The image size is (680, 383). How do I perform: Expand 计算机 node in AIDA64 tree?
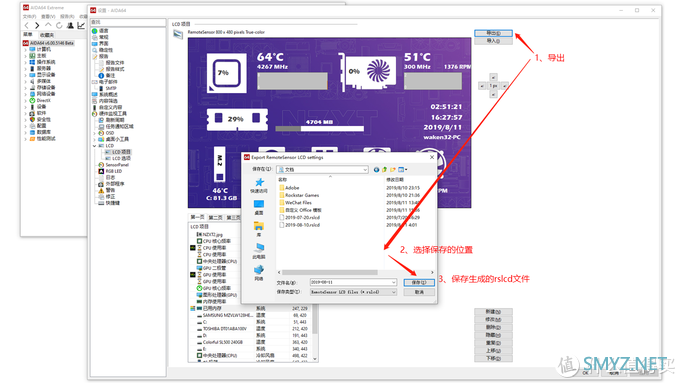[x=26, y=50]
